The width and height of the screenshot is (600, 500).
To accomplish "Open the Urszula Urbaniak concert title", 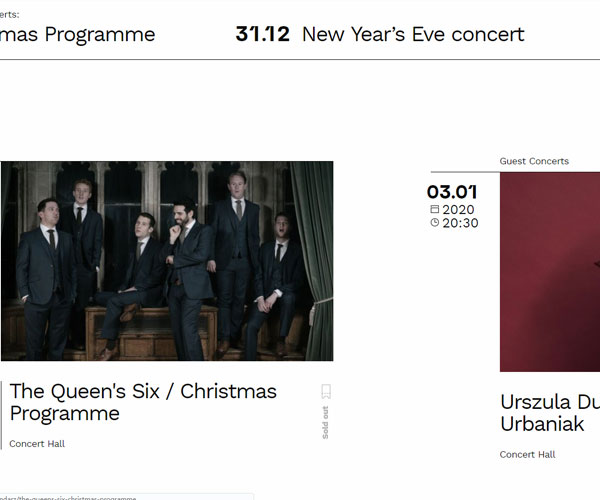I will 550,413.
